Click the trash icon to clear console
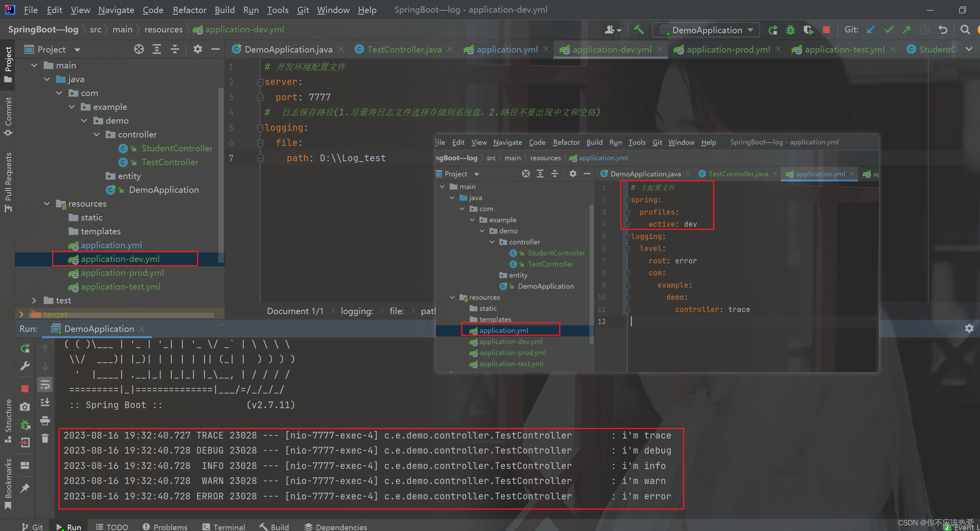The width and height of the screenshot is (980, 531). tap(45, 438)
